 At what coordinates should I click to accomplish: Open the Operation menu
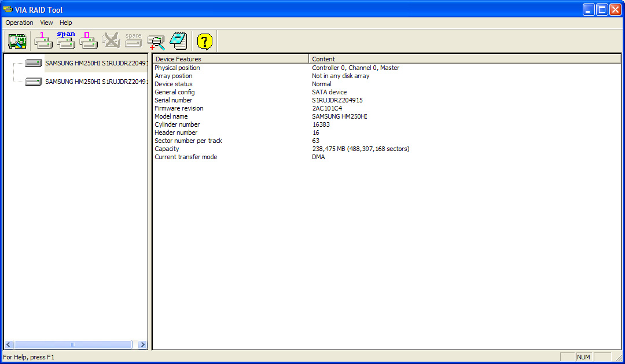[19, 23]
